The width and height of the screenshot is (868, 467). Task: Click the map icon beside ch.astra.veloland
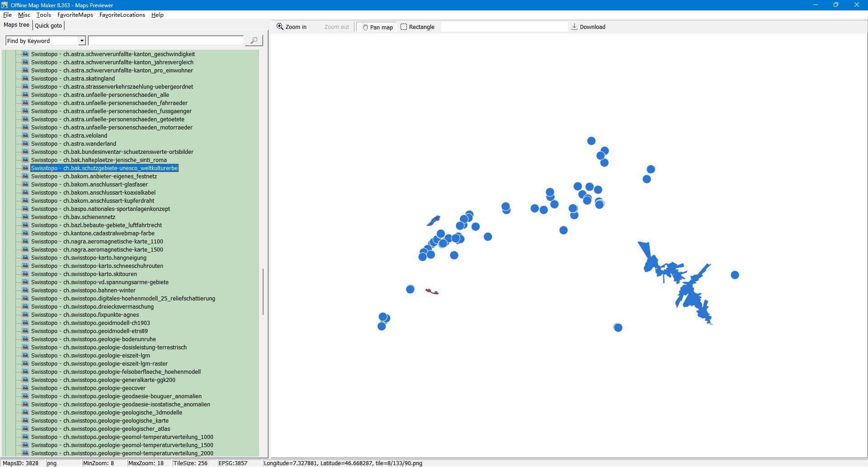tap(26, 135)
